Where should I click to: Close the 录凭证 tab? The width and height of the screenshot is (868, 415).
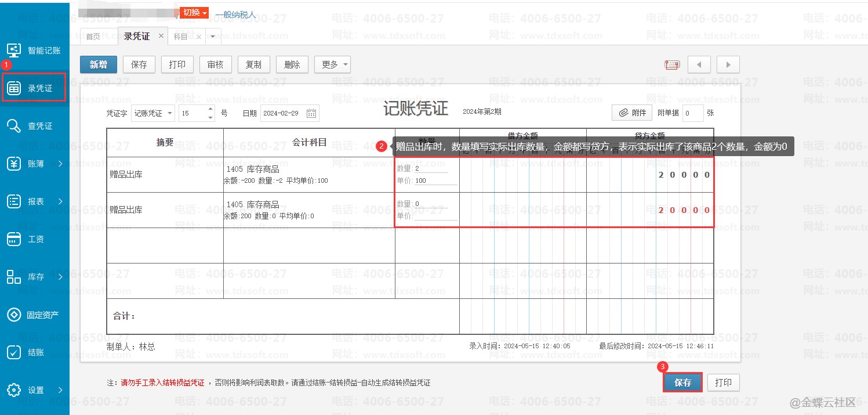pos(161,36)
